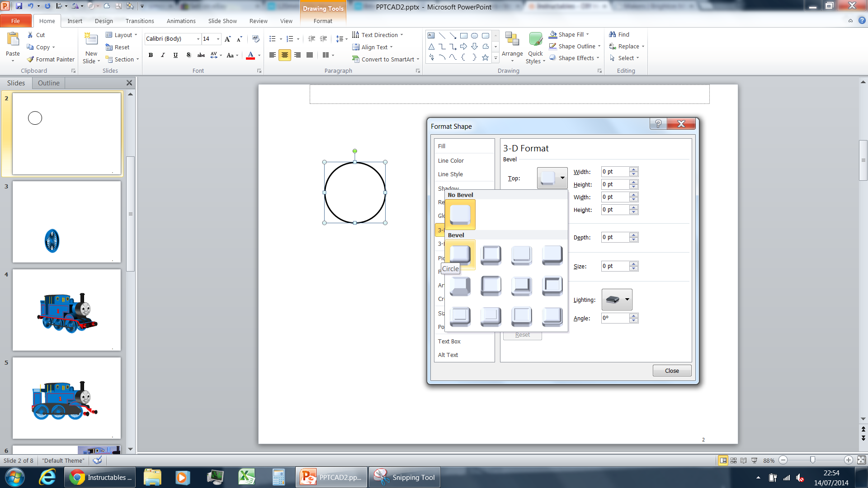868x488 pixels.
Task: Click Convert to SmartArt
Action: click(x=386, y=59)
